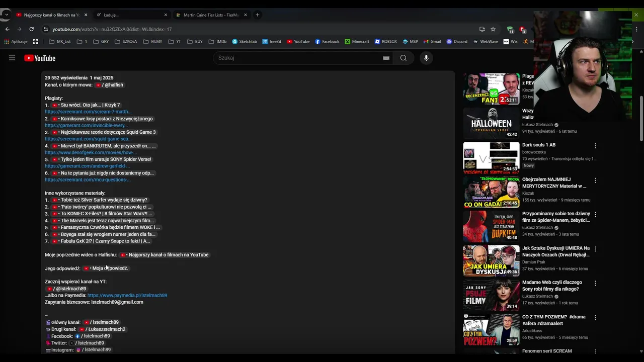Reload the page with browser refresh button
The image size is (644, 362).
(31, 29)
